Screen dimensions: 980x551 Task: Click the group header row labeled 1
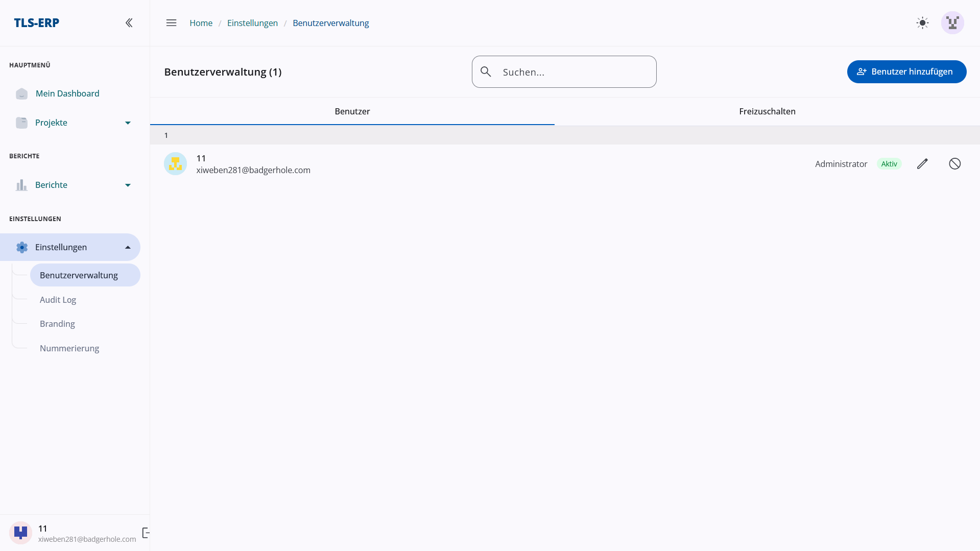click(x=565, y=135)
